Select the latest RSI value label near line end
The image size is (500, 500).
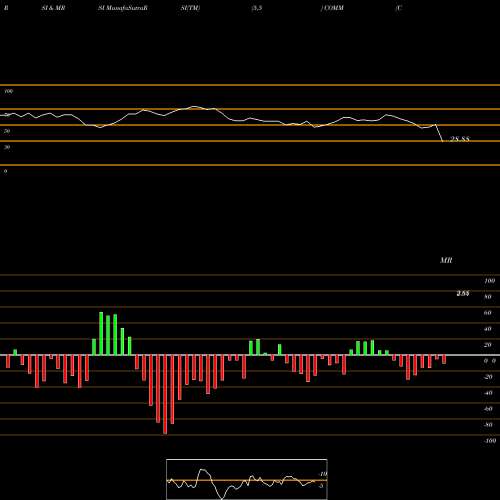pos(460,139)
